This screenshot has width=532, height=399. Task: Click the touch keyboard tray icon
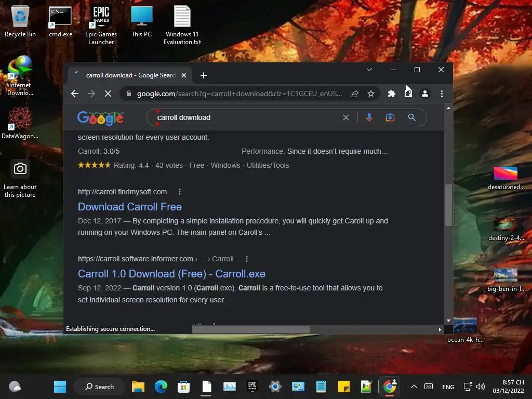[x=429, y=387]
